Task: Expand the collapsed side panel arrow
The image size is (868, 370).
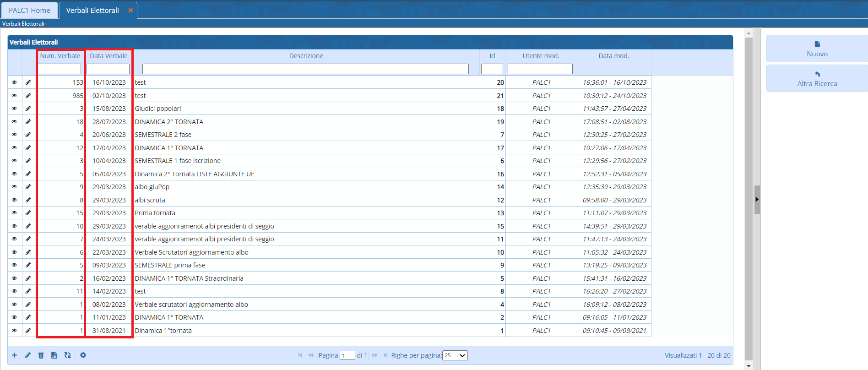Action: (757, 199)
